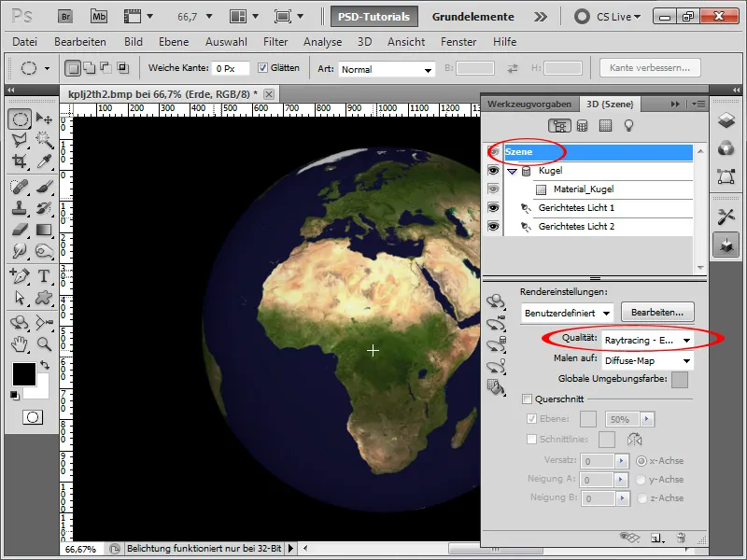Show whole scene filter in 3D panel
The image size is (747, 560).
click(x=559, y=126)
